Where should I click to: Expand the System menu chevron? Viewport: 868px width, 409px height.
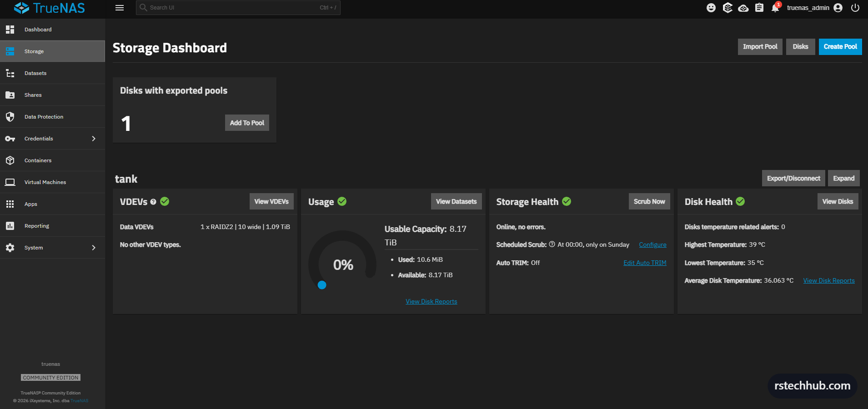coord(94,248)
